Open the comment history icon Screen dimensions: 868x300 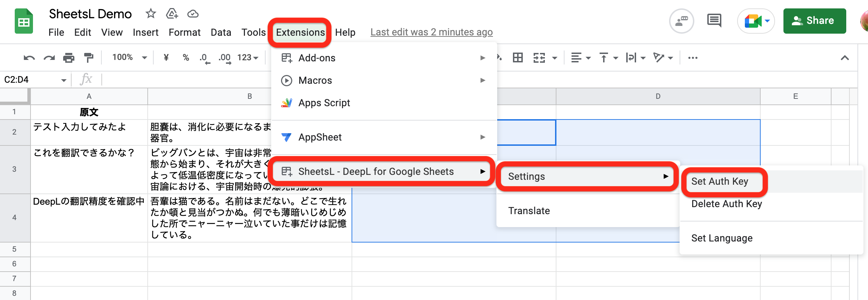tap(714, 21)
